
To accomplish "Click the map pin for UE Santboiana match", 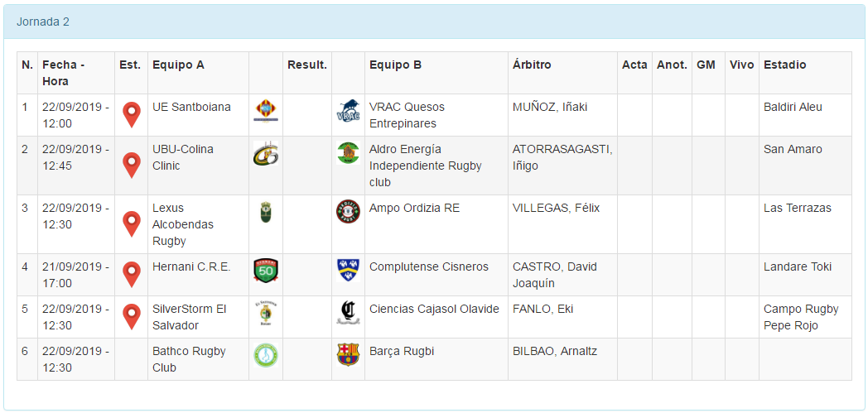I will coord(131,115).
